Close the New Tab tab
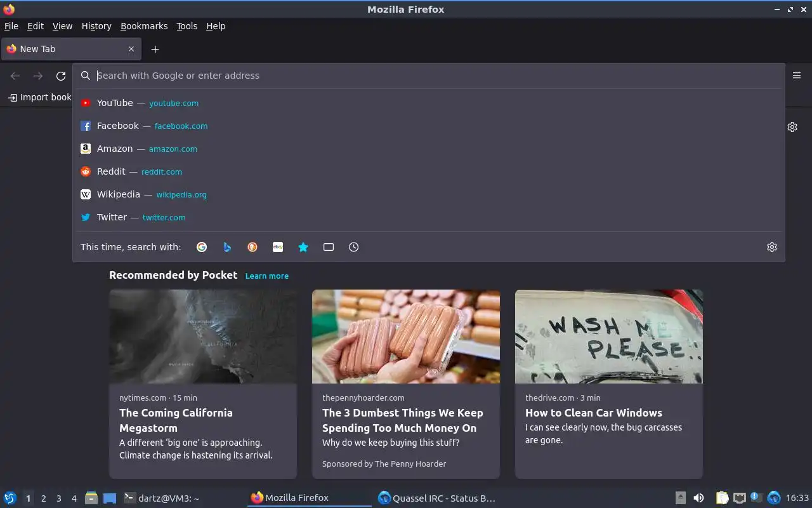 point(131,49)
